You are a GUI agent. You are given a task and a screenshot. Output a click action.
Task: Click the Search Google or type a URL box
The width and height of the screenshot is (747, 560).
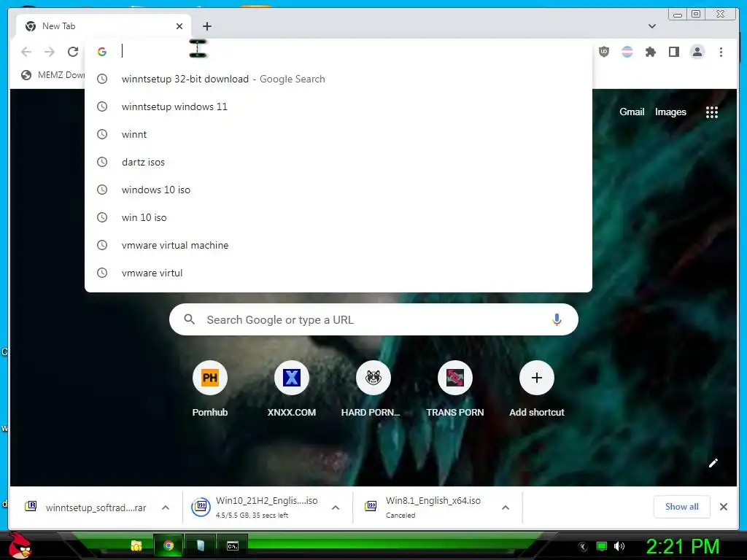pyautogui.click(x=373, y=319)
